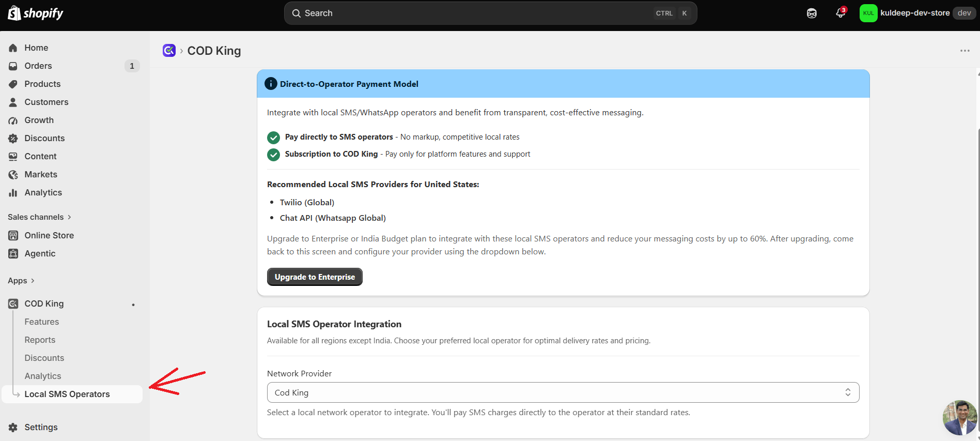
Task: Open the notifications bell
Action: pyautogui.click(x=841, y=13)
